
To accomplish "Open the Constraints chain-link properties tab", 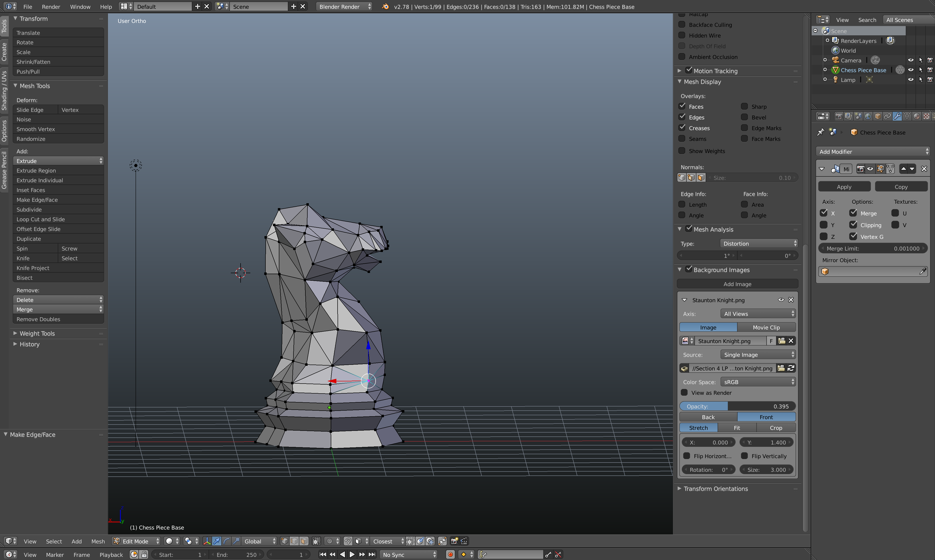I will click(x=887, y=116).
